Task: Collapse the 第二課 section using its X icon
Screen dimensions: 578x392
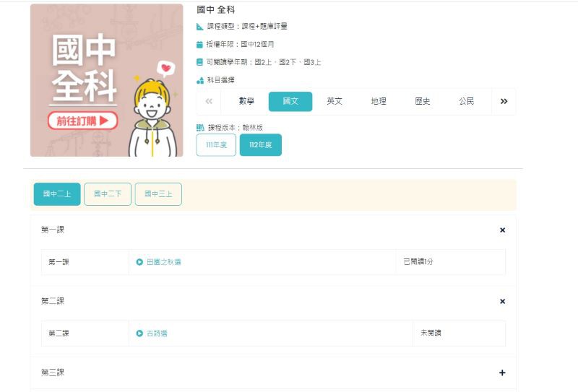Action: (x=502, y=301)
